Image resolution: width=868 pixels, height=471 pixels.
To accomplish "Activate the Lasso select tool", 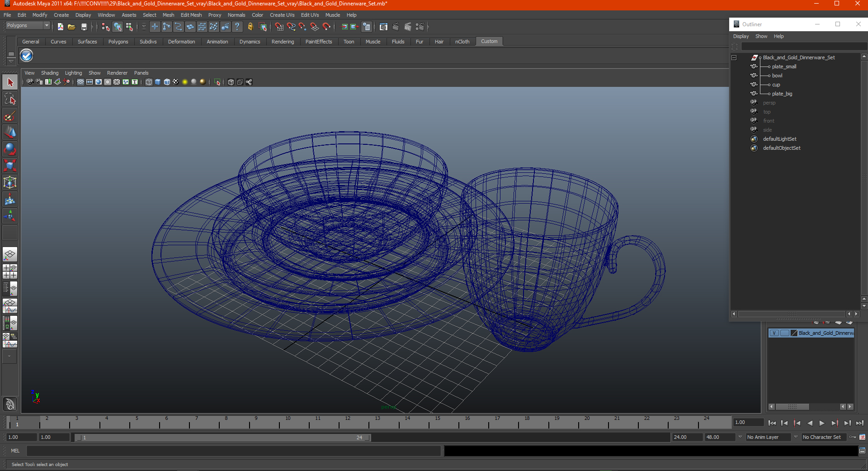I will 10,99.
